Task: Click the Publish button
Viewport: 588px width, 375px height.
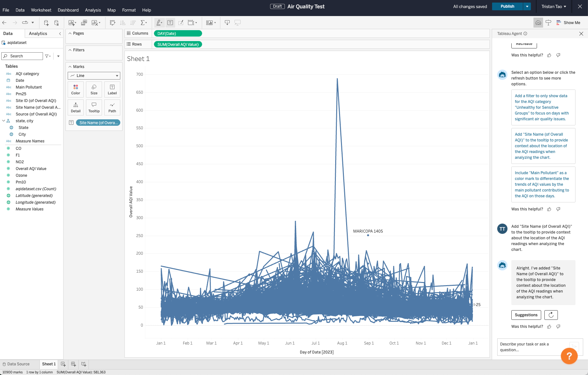Action: tap(507, 6)
